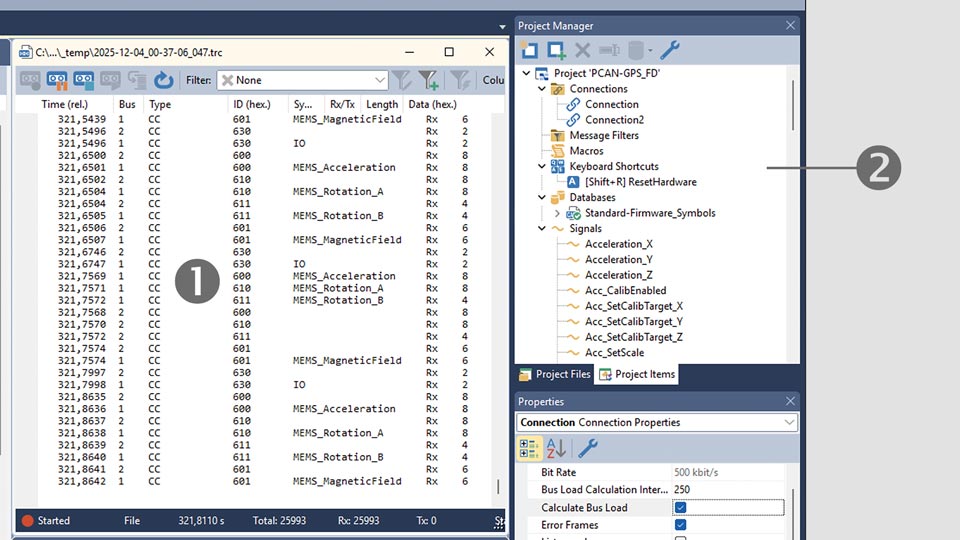Viewport: 960px width, 540px height.
Task: Switch to the Project Items tab
Action: [636, 374]
